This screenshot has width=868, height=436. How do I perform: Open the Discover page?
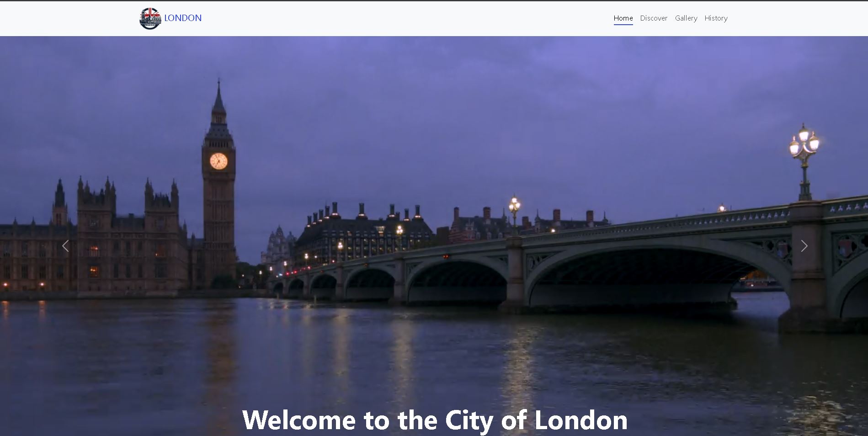(x=654, y=18)
